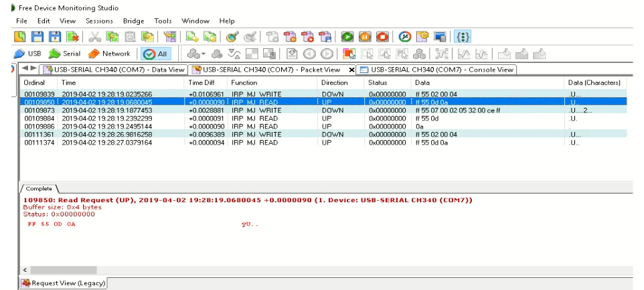
Task: Filter by USB devices
Action: [x=27, y=54]
